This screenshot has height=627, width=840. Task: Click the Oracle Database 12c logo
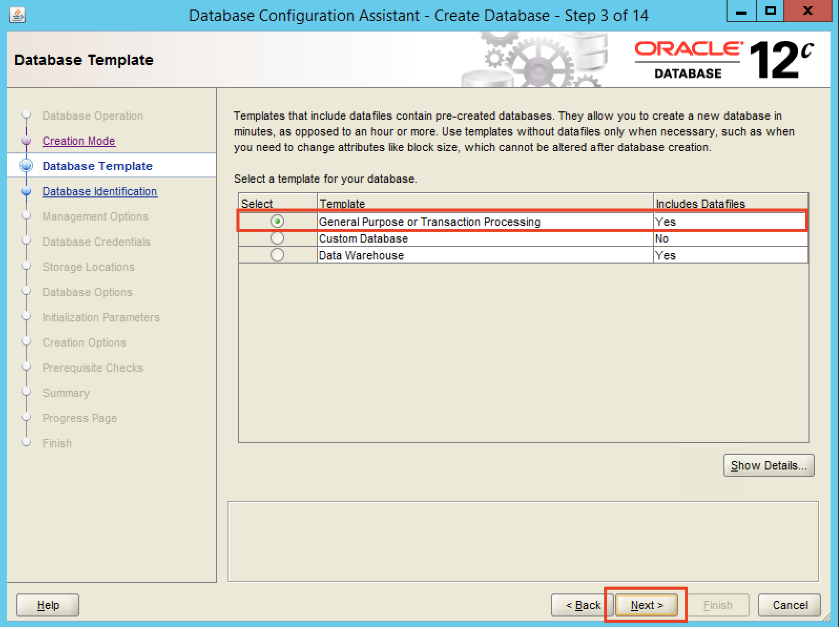coord(724,60)
